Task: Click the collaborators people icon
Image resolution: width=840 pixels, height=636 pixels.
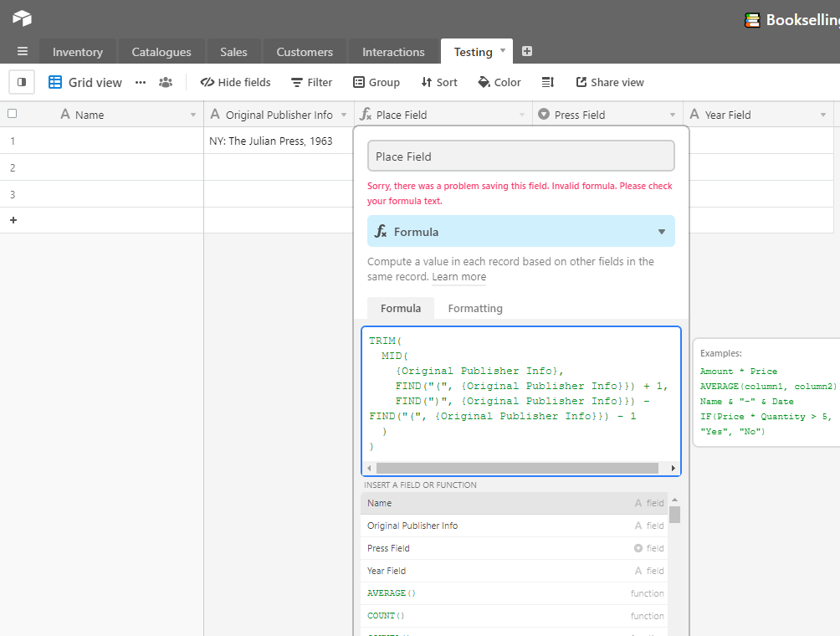Action: (166, 83)
